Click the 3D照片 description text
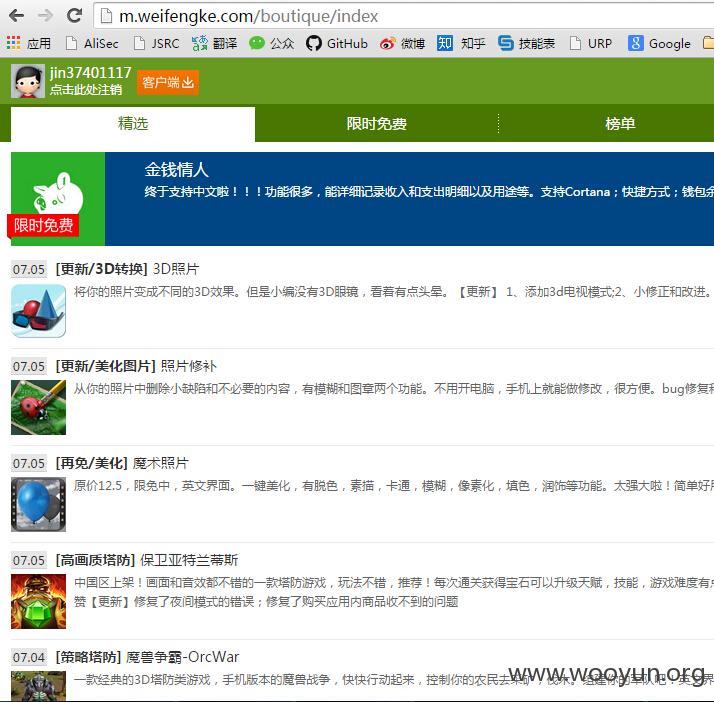This screenshot has width=714, height=702. 392,292
